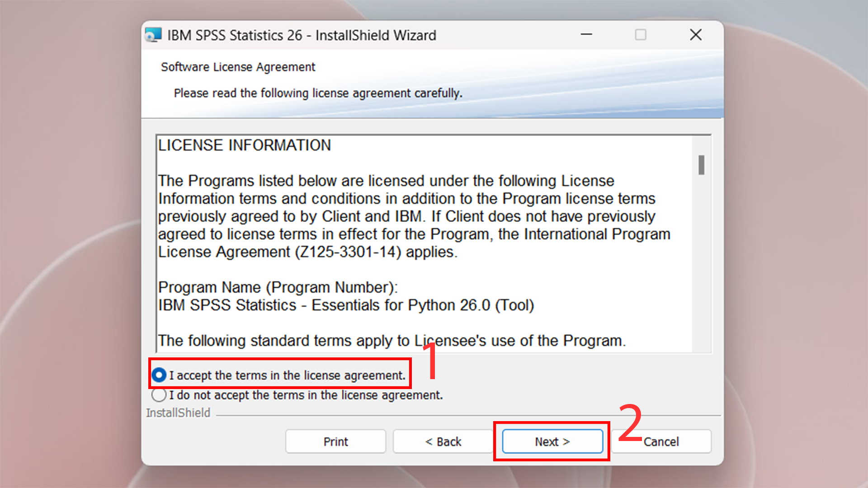Select "I accept the terms" radio button

pyautogui.click(x=159, y=375)
